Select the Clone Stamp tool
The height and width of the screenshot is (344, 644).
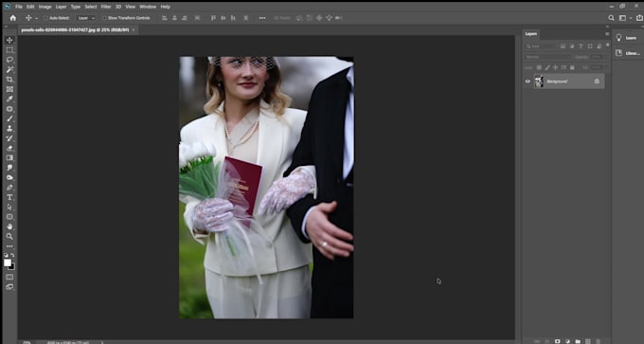(9, 129)
